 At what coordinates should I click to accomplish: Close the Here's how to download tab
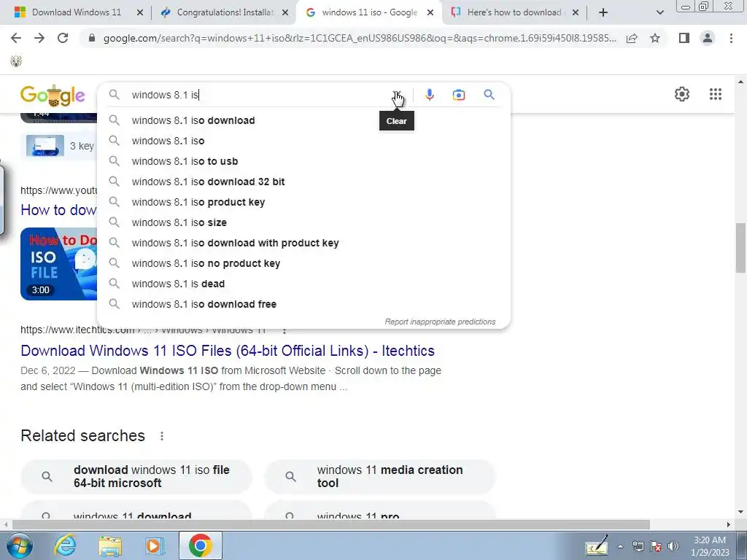(x=576, y=12)
